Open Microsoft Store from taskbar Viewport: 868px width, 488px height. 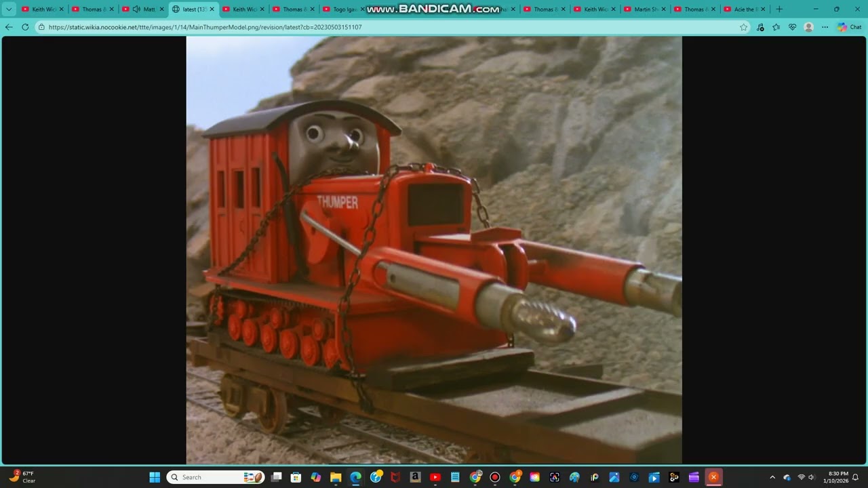(296, 477)
